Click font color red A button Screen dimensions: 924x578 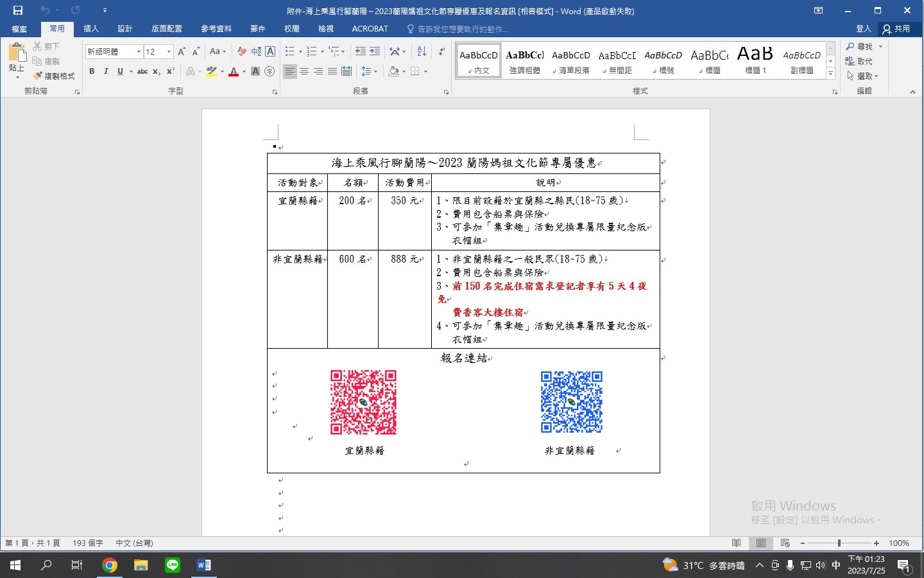pos(234,71)
